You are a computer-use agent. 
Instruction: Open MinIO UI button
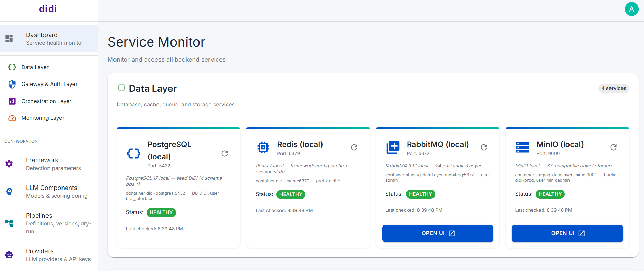[x=567, y=233]
